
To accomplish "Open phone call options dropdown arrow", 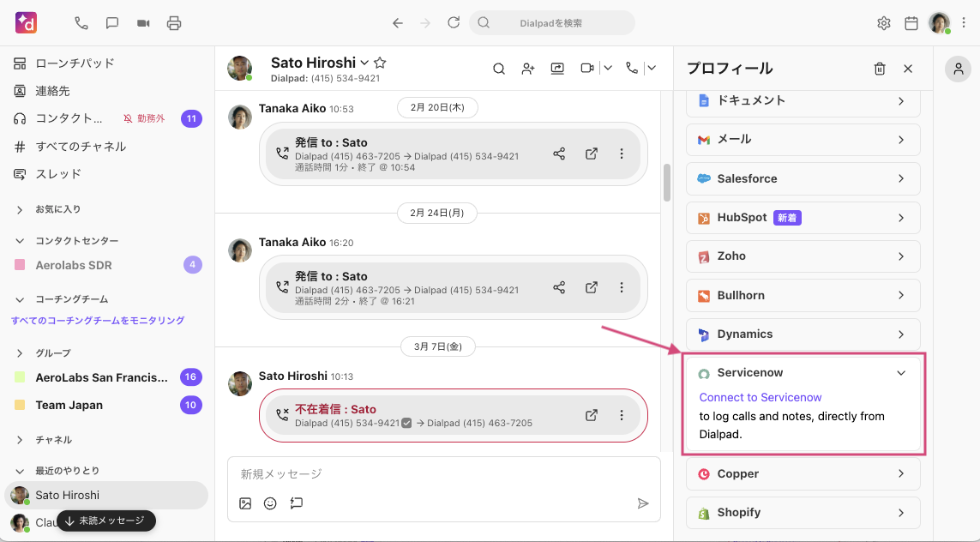I will click(652, 68).
